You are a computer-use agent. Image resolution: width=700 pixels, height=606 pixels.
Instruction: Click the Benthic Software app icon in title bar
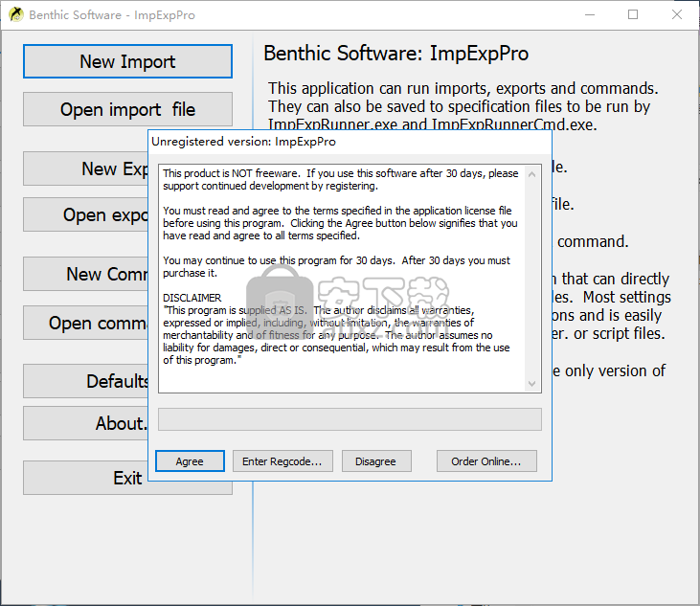click(16, 14)
